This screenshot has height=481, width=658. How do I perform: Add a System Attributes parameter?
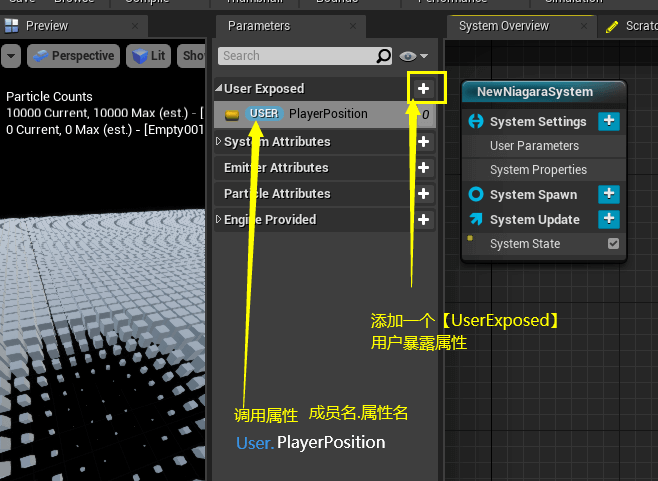(x=423, y=142)
